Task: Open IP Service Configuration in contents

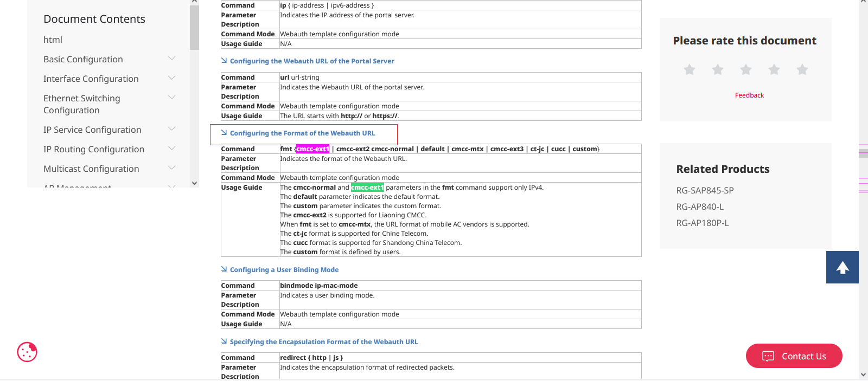Action: 92,130
